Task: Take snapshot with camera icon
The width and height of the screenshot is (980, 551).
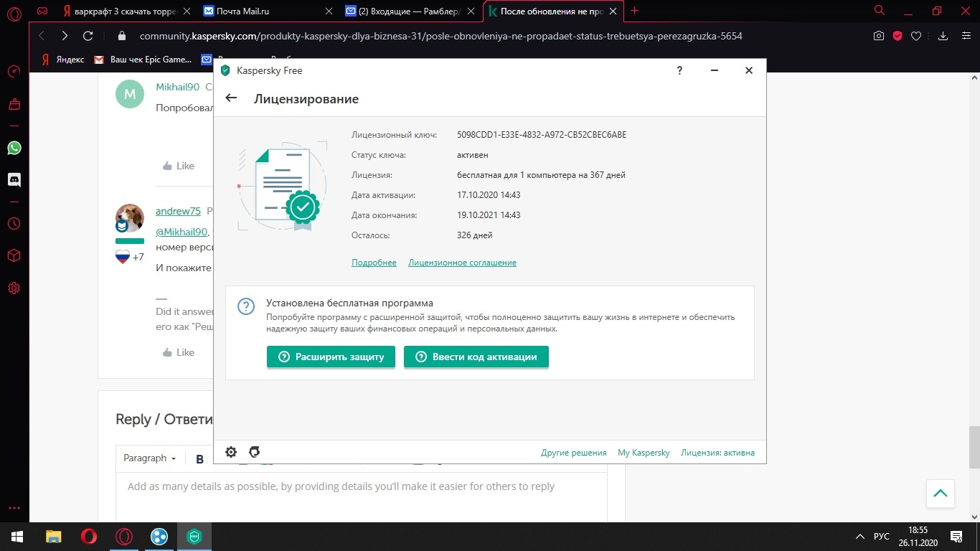Action: click(x=878, y=36)
